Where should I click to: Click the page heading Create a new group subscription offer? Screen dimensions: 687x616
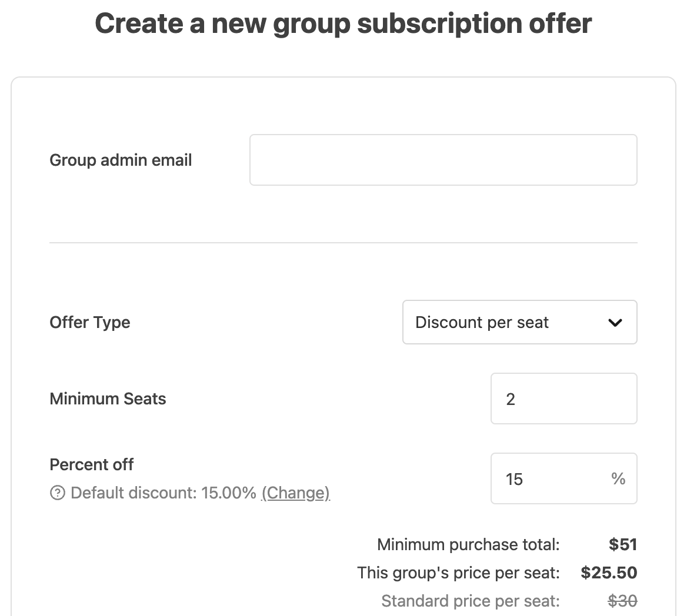pos(343,24)
